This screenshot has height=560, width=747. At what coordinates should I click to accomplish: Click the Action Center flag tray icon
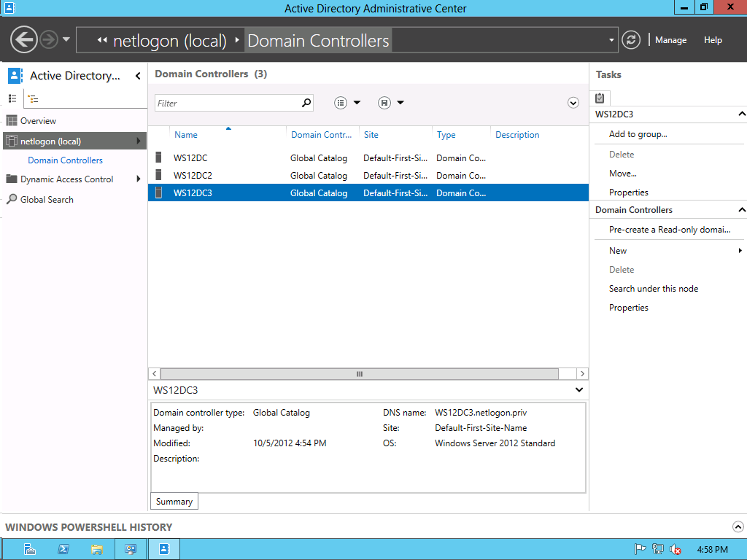click(x=640, y=549)
